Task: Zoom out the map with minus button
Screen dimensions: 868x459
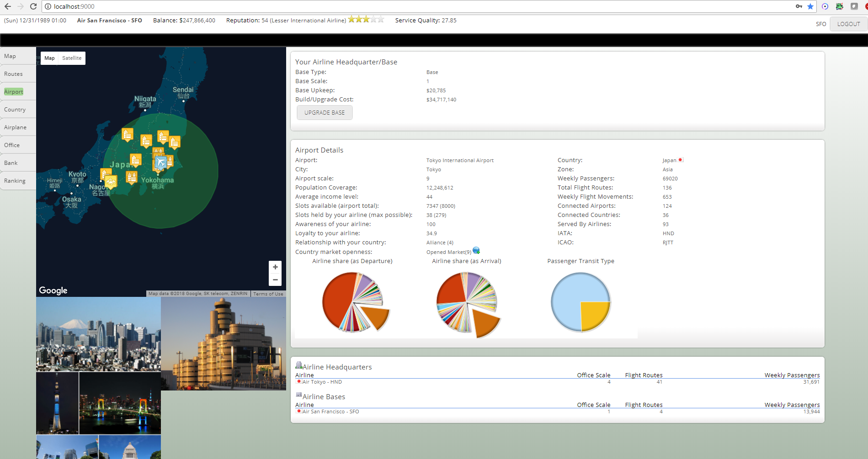Action: pos(275,280)
